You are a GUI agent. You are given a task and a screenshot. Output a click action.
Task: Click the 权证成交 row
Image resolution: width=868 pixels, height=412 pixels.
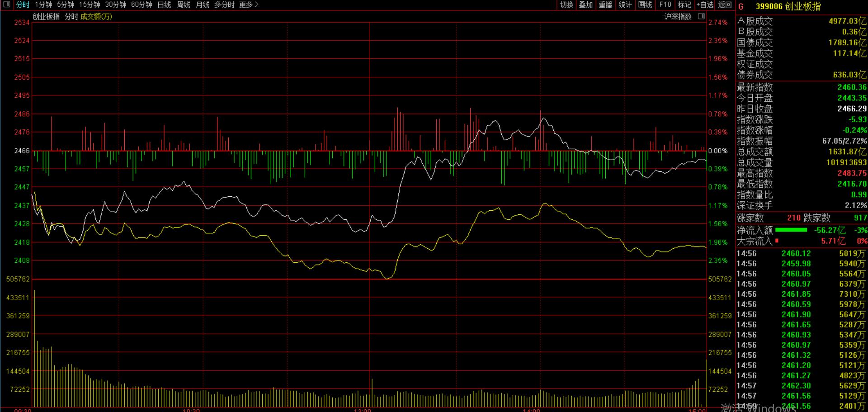tap(802, 64)
